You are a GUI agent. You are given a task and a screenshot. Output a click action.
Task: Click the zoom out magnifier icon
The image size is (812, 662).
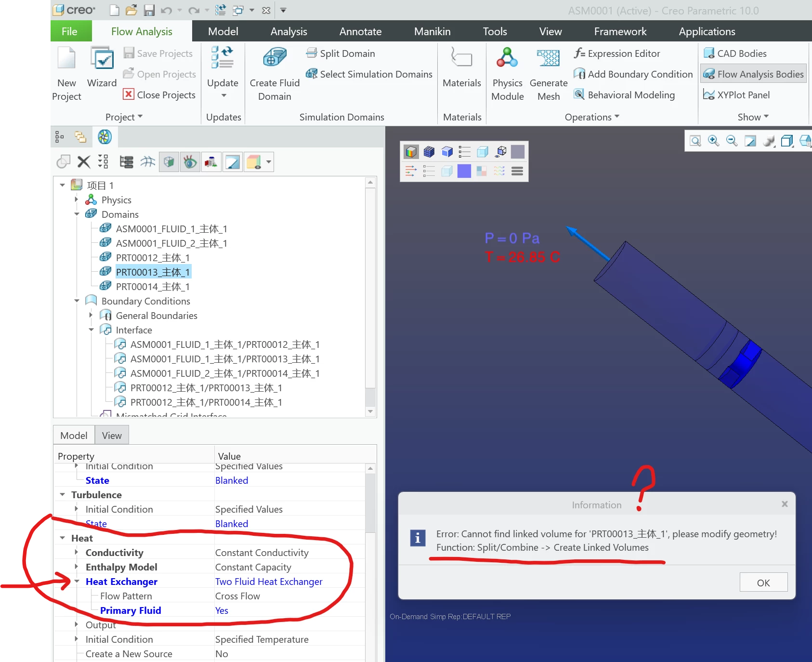coord(732,141)
